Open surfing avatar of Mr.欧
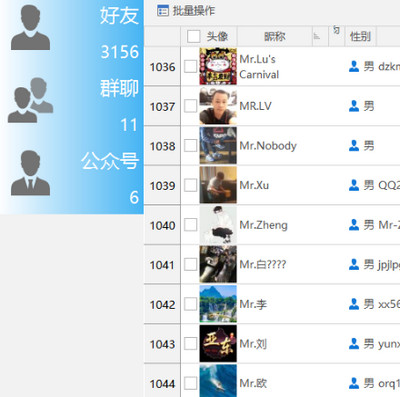Screen dimensions: 400x397 [218, 381]
